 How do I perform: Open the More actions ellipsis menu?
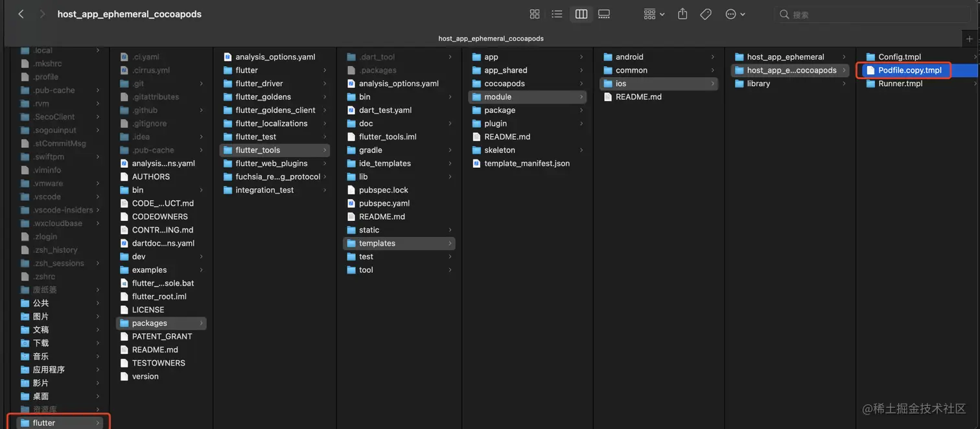pos(735,14)
